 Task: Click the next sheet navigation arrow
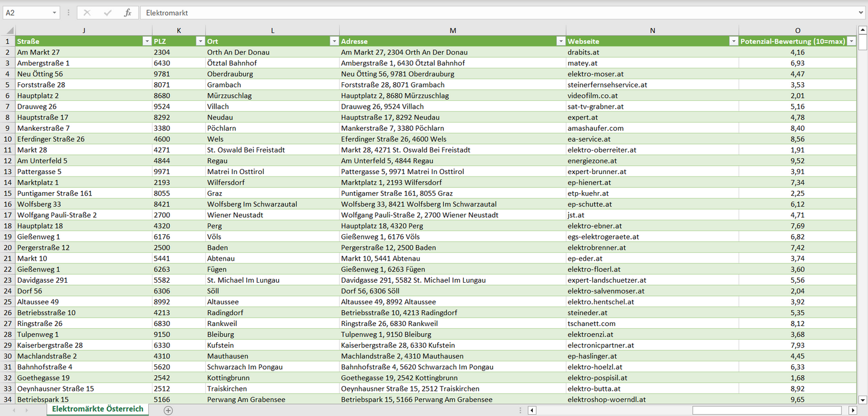point(28,410)
